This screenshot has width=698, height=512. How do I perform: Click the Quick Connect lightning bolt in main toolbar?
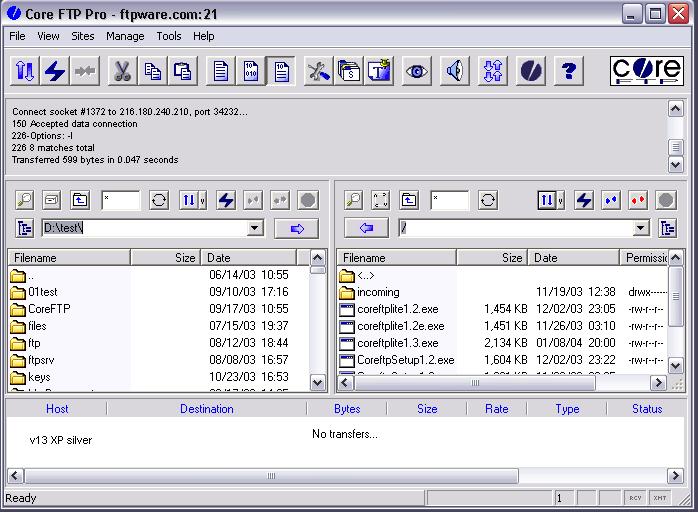click(55, 71)
